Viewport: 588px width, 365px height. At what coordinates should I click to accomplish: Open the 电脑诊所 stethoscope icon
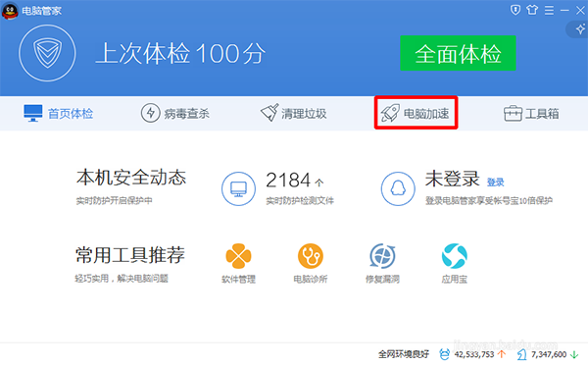(x=311, y=256)
